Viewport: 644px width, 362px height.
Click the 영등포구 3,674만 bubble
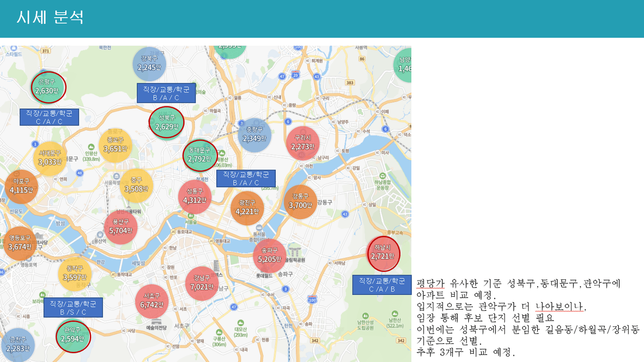(x=20, y=243)
